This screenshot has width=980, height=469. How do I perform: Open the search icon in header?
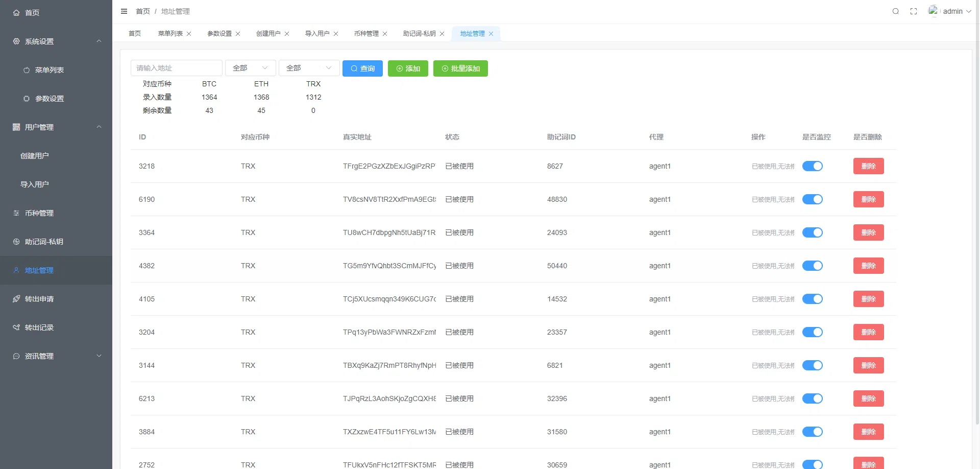coord(895,11)
